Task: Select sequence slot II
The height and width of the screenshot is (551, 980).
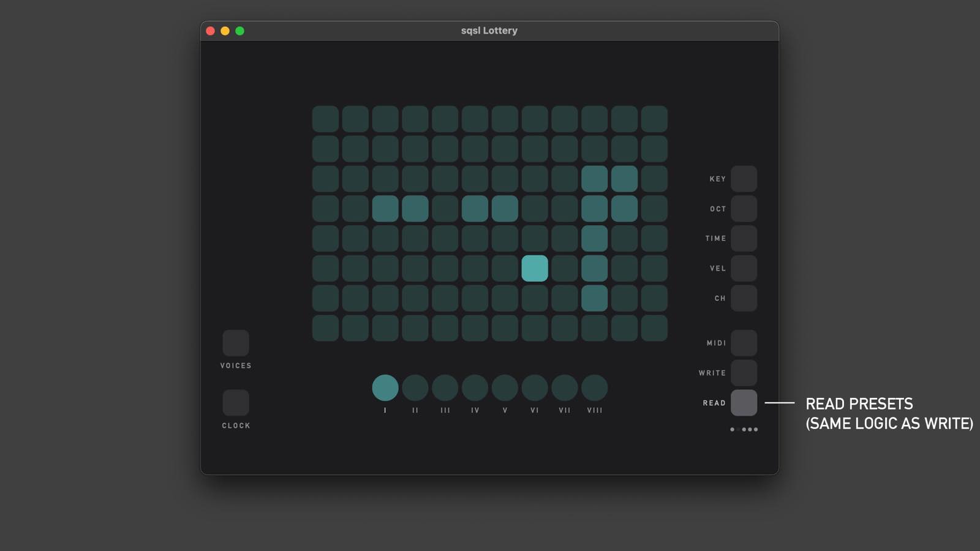Action: pos(415,388)
